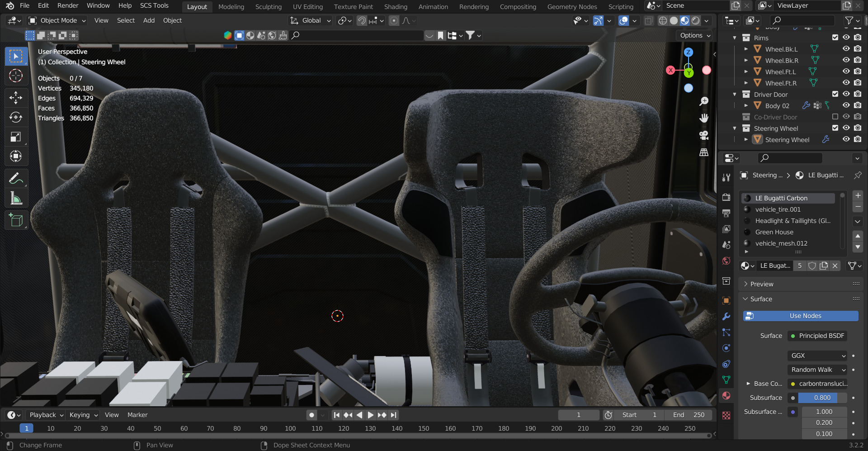Open the Modifier properties tab
The width and height of the screenshot is (868, 451).
coord(726,316)
